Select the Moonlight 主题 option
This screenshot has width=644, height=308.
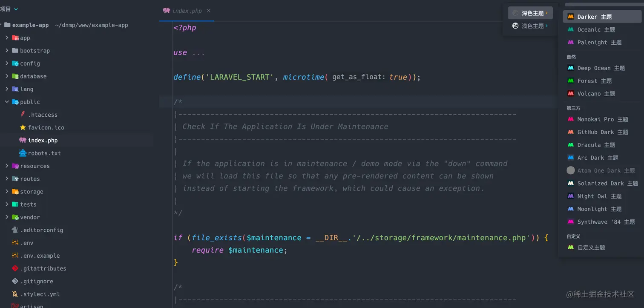tap(602, 209)
